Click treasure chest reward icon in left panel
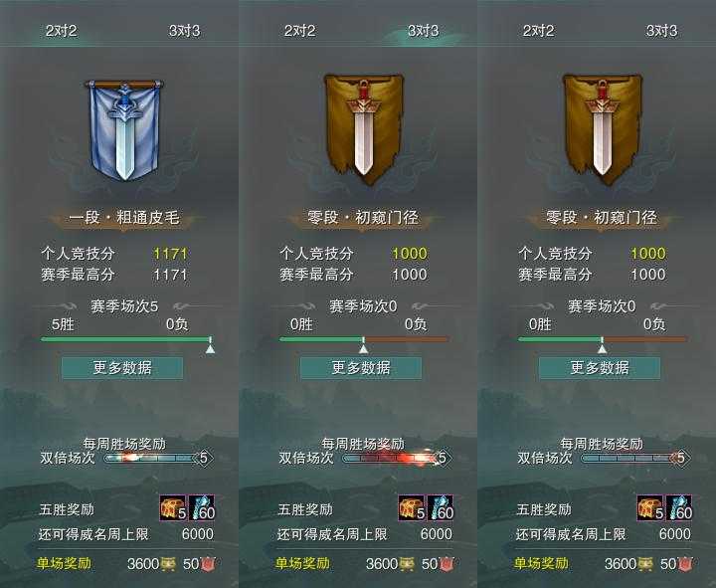The height and width of the screenshot is (588, 716). [x=173, y=507]
